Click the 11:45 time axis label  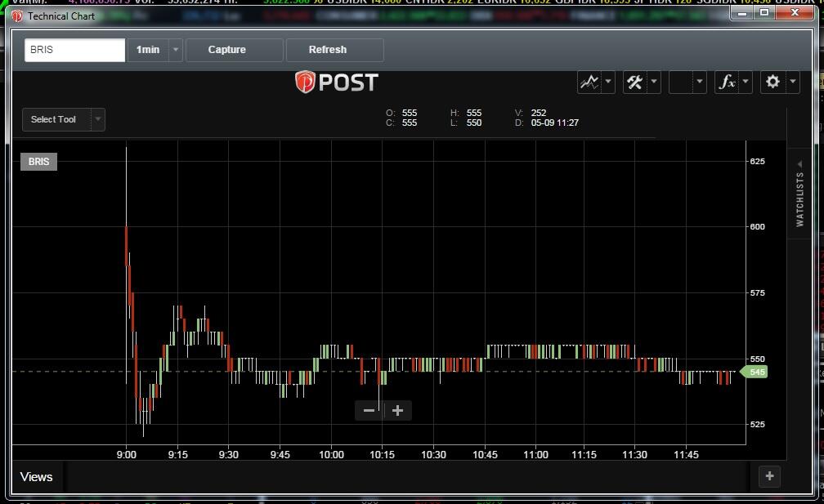point(687,455)
